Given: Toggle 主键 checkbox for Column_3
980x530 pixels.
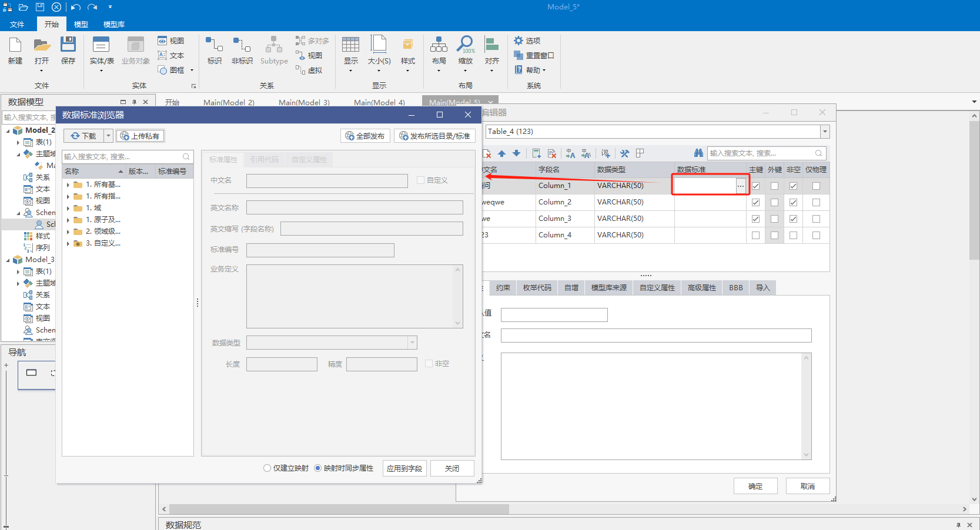Looking at the screenshot, I should [x=756, y=219].
